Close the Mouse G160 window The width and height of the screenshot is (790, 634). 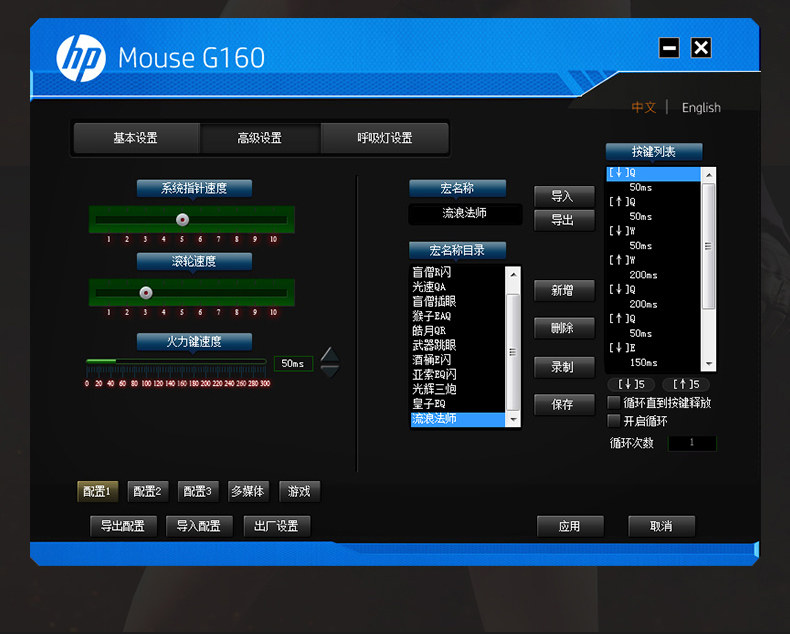701,48
